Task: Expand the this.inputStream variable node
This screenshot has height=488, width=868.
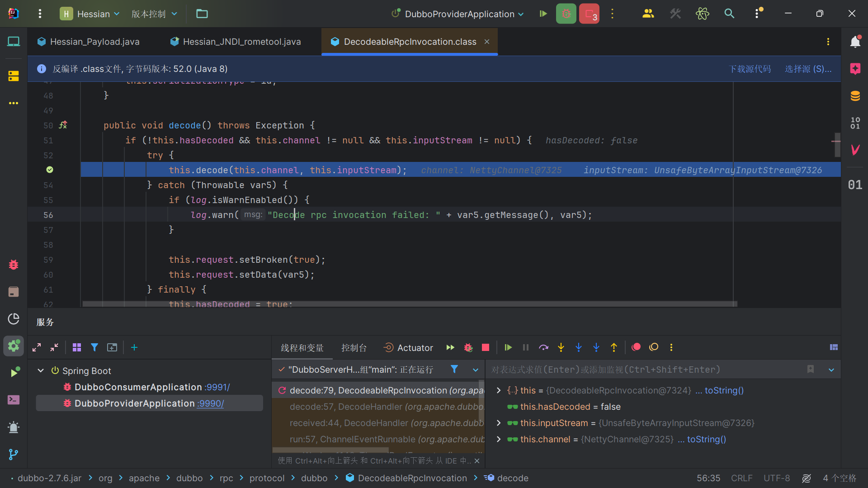Action: coord(499,423)
